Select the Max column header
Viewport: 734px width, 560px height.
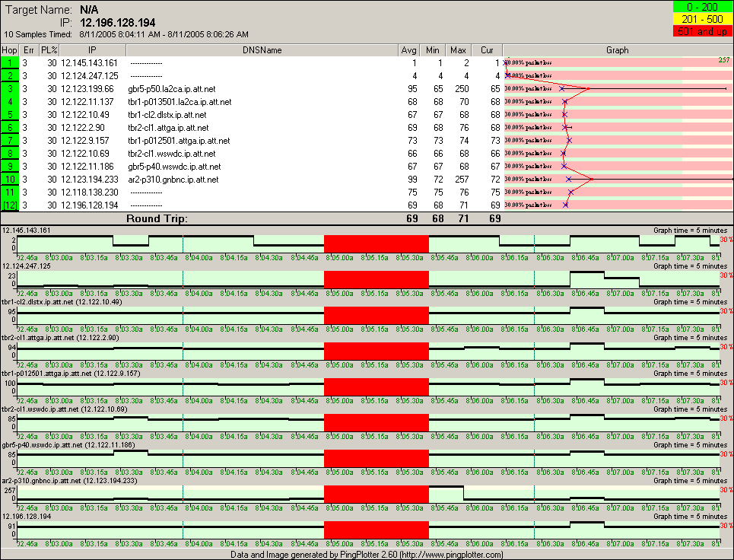[458, 49]
